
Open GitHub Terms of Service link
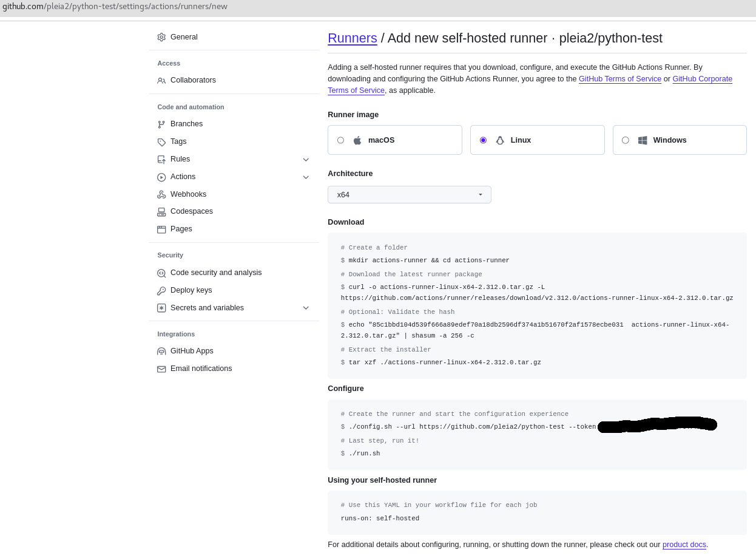(620, 79)
